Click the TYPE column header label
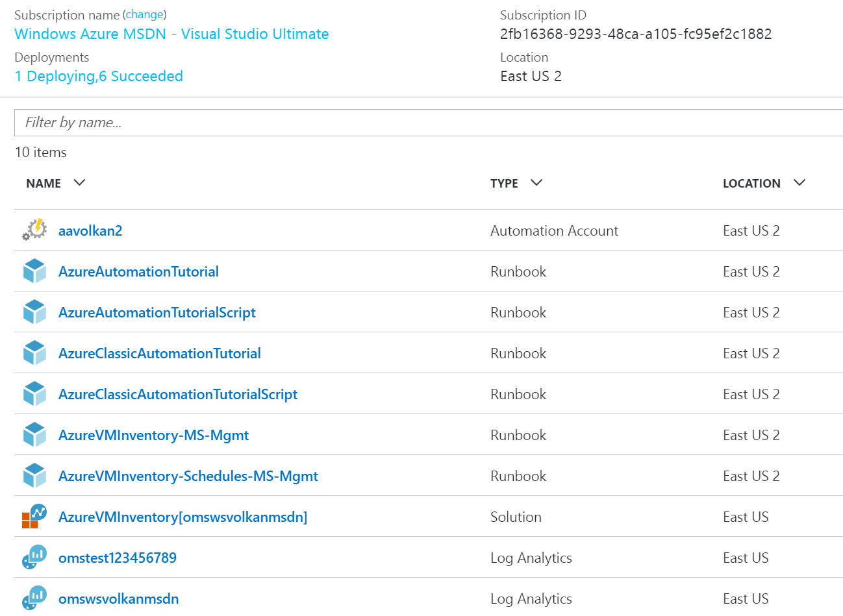Viewport: 843px width, 616px height. coord(504,184)
